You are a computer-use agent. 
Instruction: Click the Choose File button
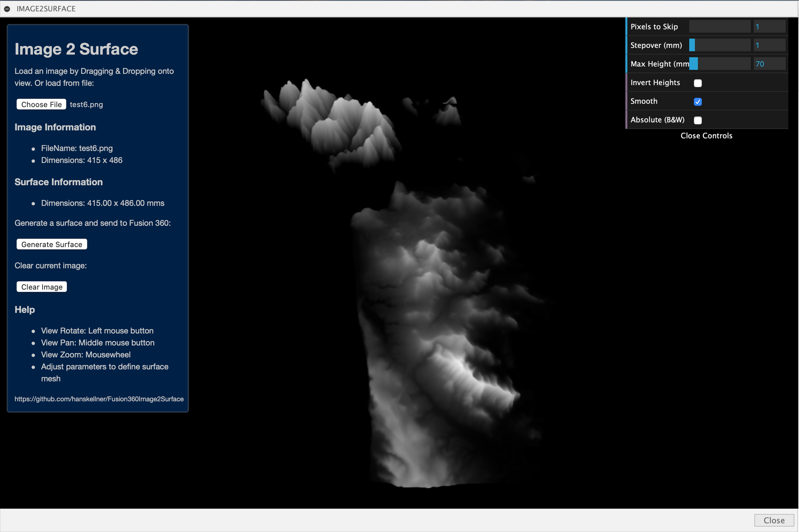pos(41,104)
